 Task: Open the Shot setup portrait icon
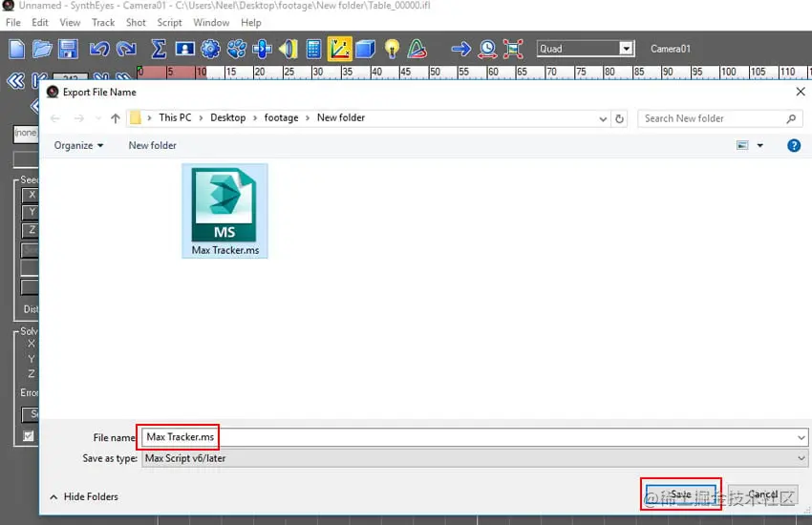[x=184, y=49]
